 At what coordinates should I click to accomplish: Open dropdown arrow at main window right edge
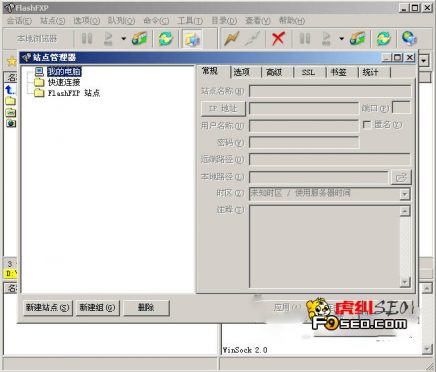click(x=424, y=61)
